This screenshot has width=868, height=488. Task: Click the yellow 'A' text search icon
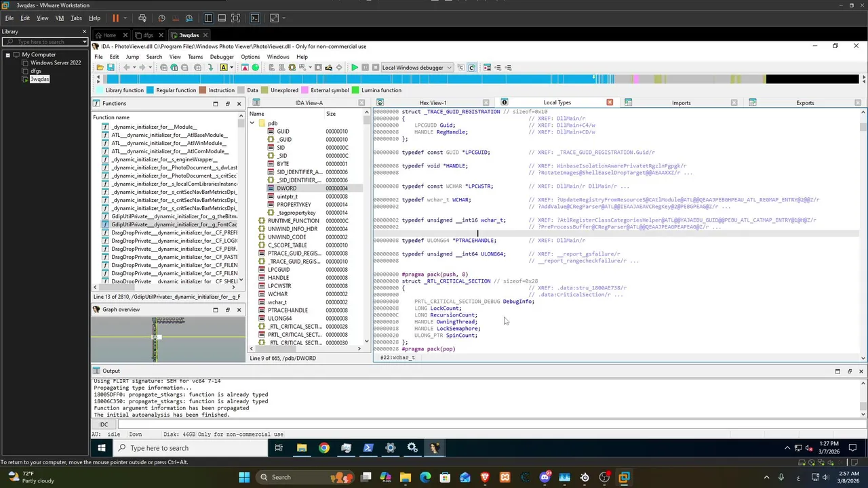click(223, 68)
